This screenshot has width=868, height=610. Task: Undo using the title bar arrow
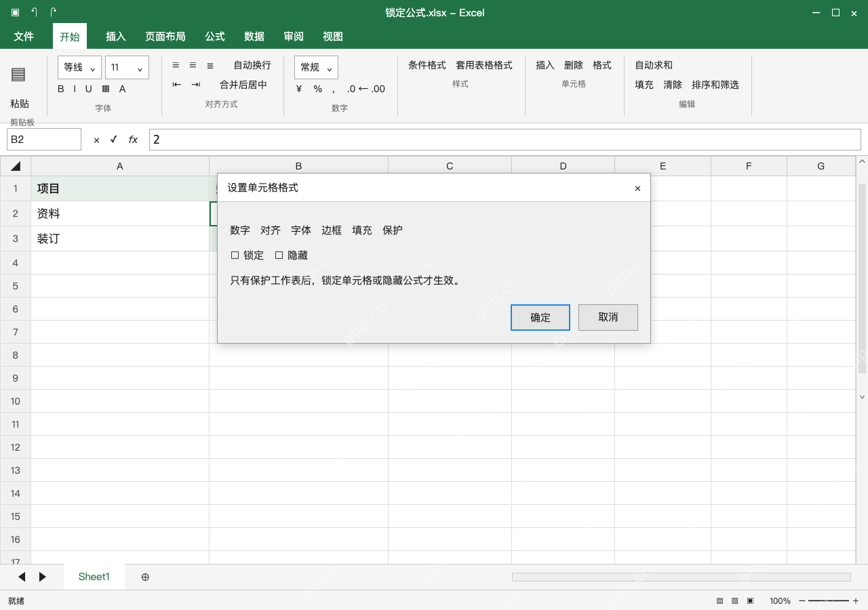34,12
